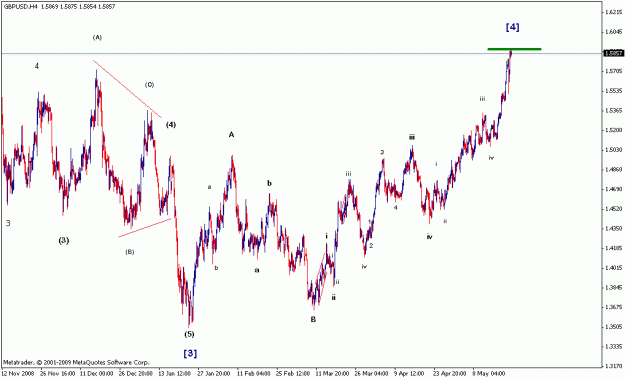Select the blue [3] wave label
The image size is (625, 378).
pos(190,353)
